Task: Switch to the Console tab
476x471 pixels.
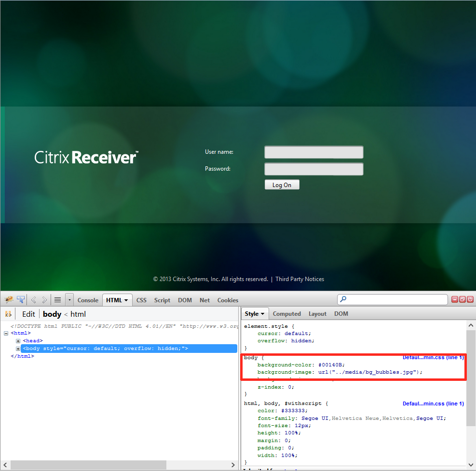Action: 88,300
